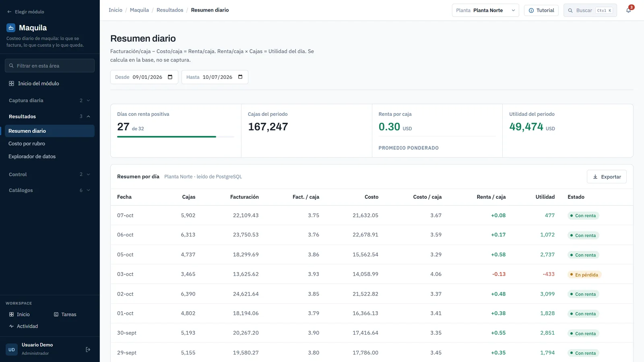Focus the Filtrar en esta área field
This screenshot has height=362, width=644.
tap(50, 66)
